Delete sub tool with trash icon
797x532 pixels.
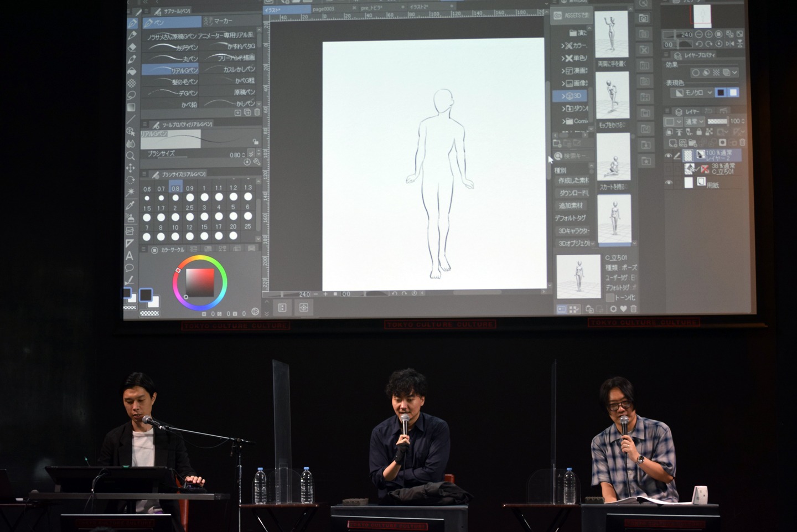click(257, 112)
